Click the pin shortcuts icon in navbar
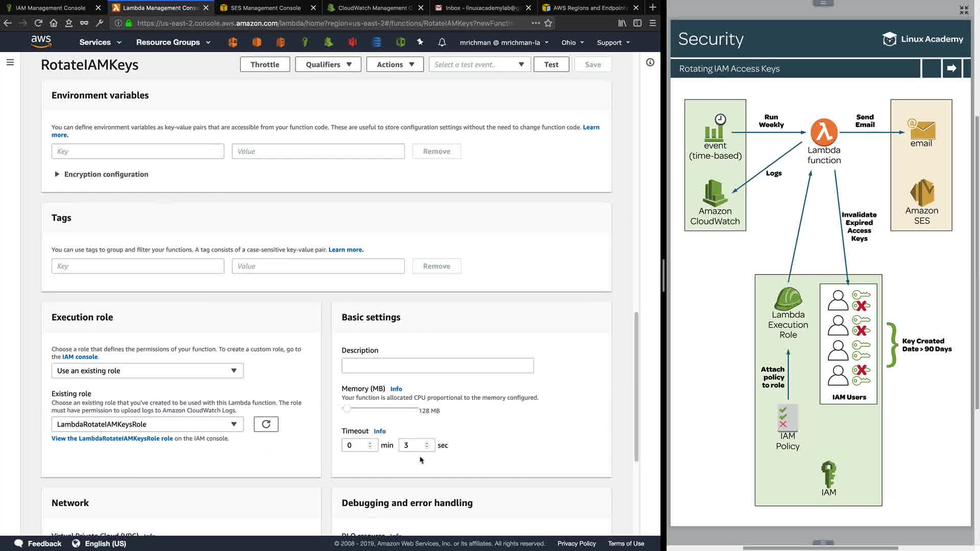The image size is (980, 551). (x=420, y=42)
